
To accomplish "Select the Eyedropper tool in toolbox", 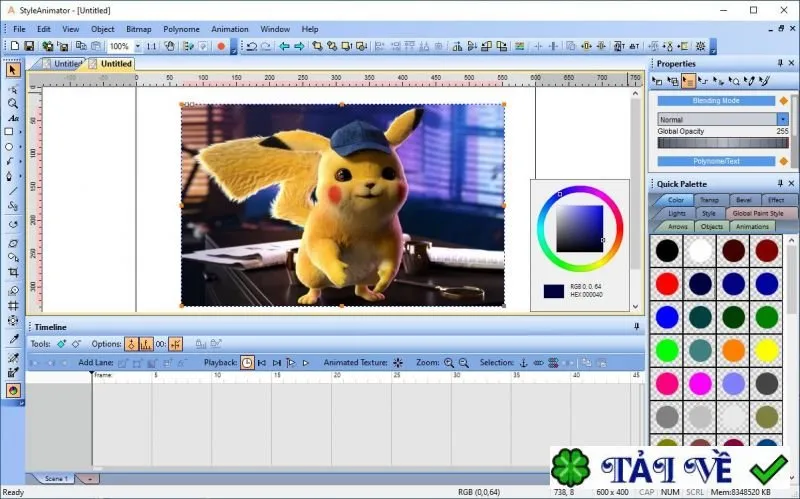I will point(13,339).
